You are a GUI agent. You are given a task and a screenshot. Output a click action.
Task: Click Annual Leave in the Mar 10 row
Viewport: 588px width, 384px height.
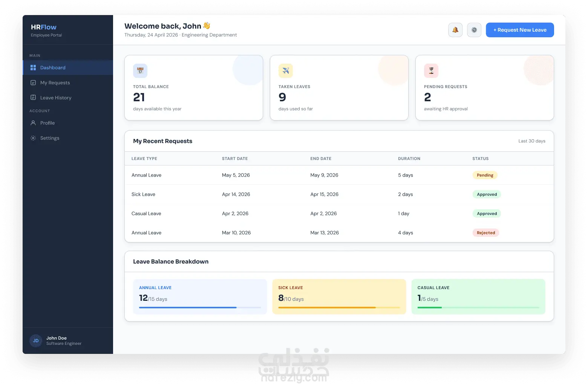[x=146, y=233]
